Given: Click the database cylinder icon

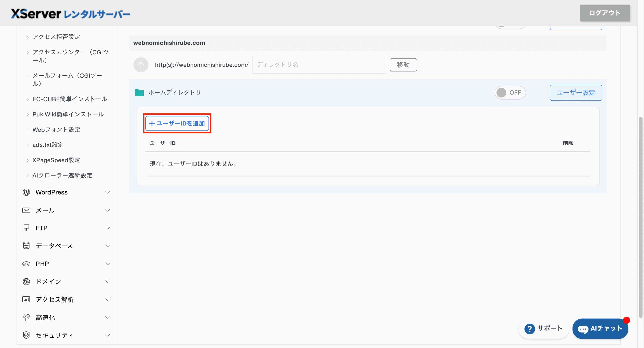Looking at the screenshot, I should coord(26,246).
